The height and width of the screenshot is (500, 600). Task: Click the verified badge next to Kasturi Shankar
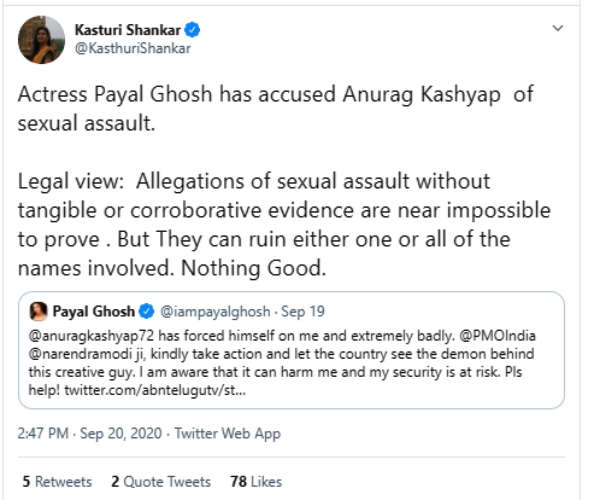click(x=193, y=30)
